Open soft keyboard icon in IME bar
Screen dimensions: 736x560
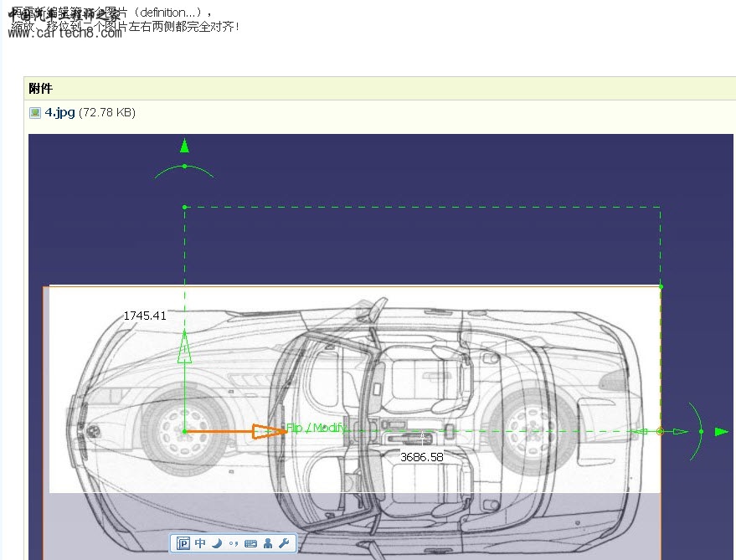click(x=250, y=543)
